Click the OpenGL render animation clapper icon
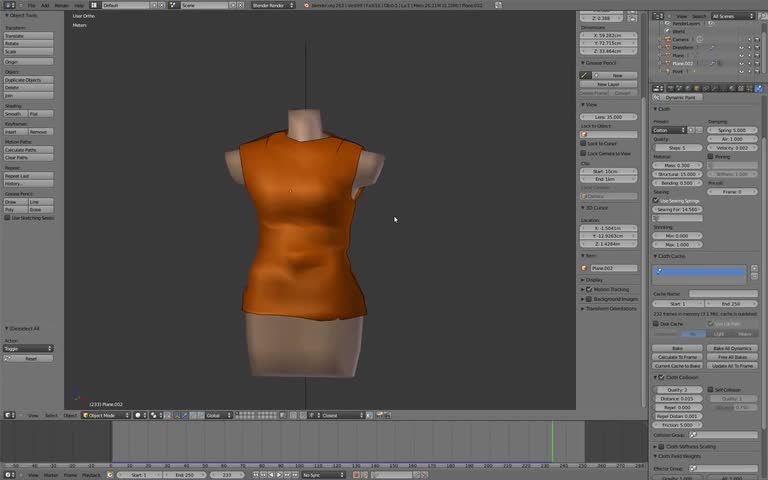 click(x=387, y=415)
